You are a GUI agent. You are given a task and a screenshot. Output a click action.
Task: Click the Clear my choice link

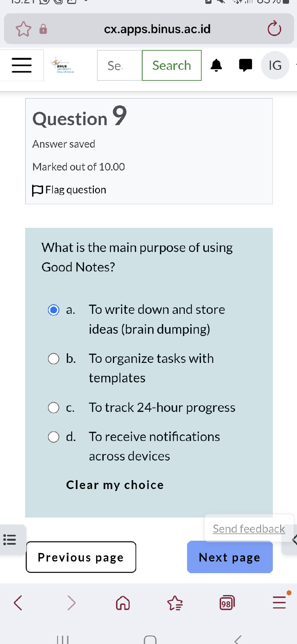pos(115,485)
